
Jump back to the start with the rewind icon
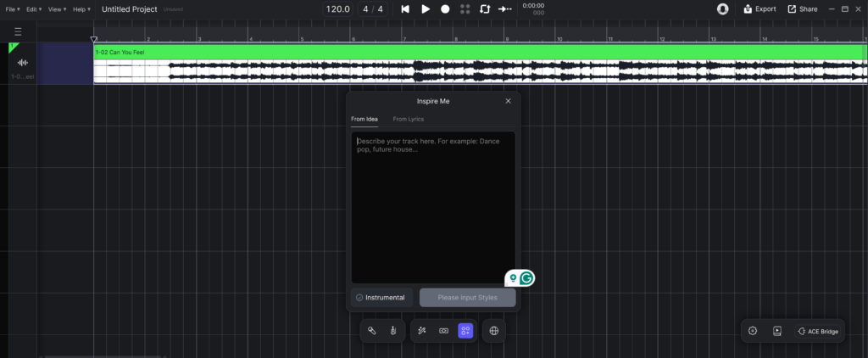click(x=405, y=8)
